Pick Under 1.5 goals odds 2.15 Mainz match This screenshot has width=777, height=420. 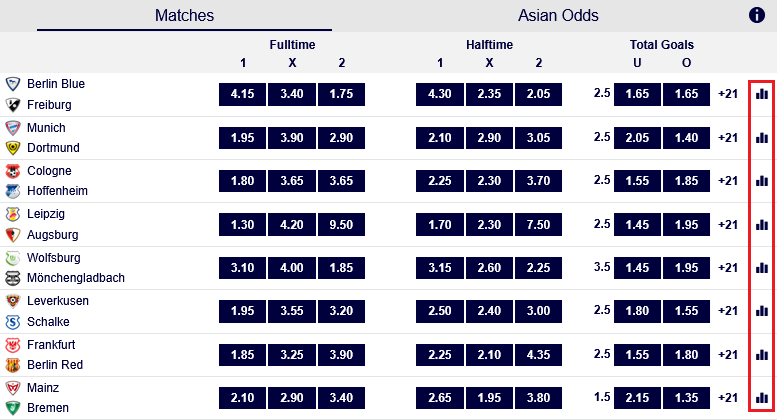pyautogui.click(x=637, y=397)
